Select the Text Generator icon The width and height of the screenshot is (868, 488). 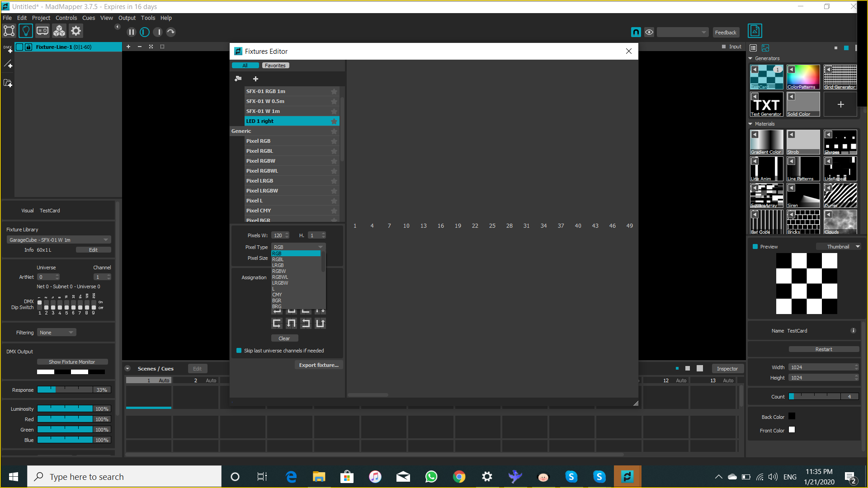[767, 103]
